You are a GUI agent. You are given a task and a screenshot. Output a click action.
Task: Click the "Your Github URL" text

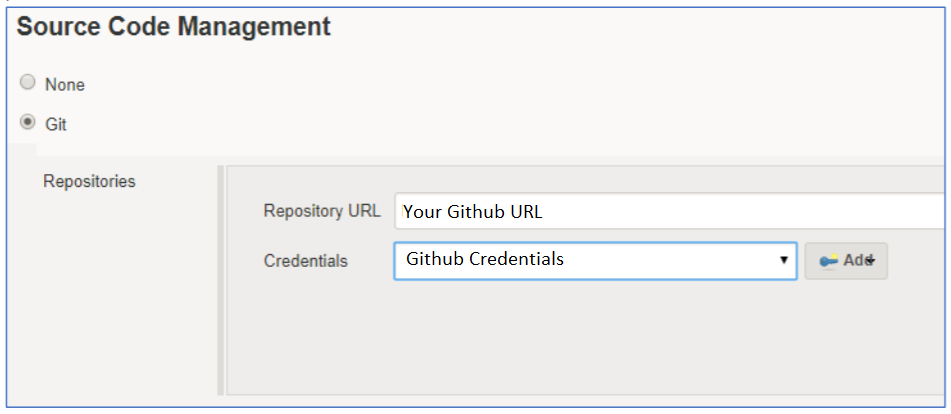(x=473, y=212)
